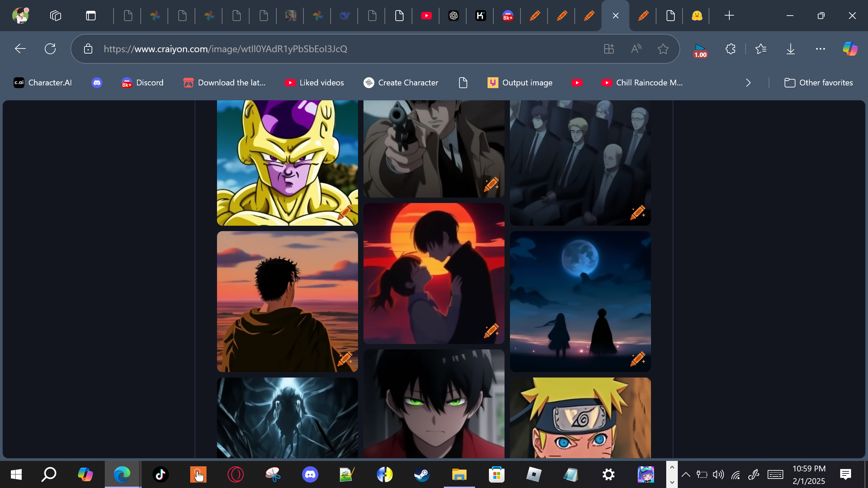868x488 pixels.
Task: Open a new tab with plus button
Action: pos(729,16)
